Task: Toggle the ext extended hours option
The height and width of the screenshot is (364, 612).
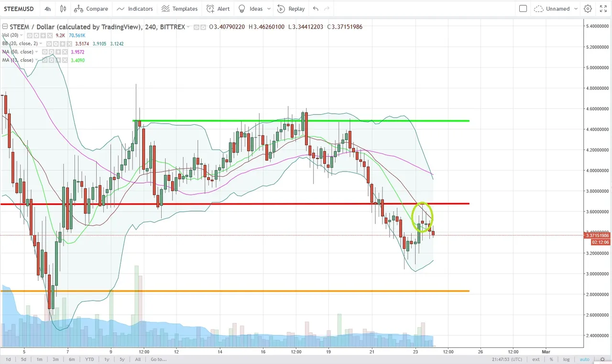Action: (x=536, y=359)
